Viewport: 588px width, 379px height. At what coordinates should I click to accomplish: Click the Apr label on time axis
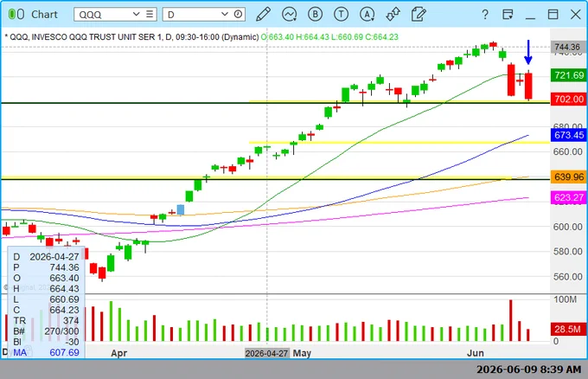pyautogui.click(x=119, y=353)
